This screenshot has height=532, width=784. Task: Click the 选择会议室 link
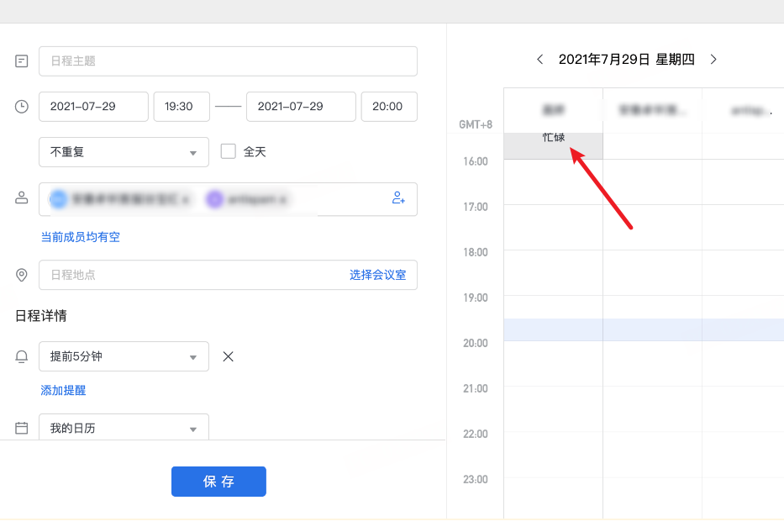click(x=377, y=275)
